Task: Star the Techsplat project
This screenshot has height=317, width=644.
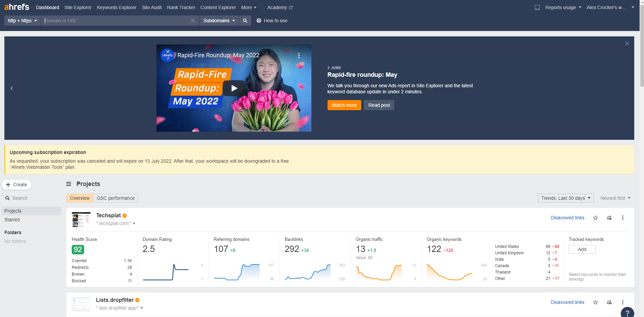Action: (596, 218)
